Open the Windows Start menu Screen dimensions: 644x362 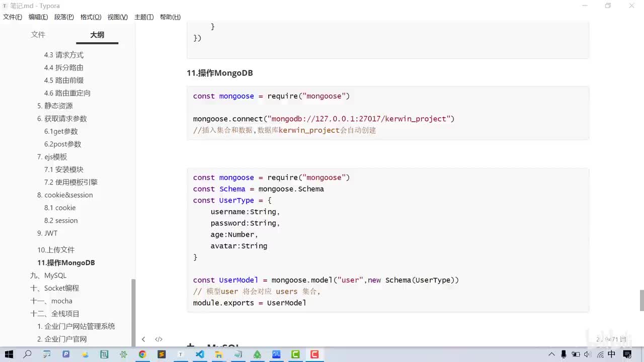[x=9, y=354]
